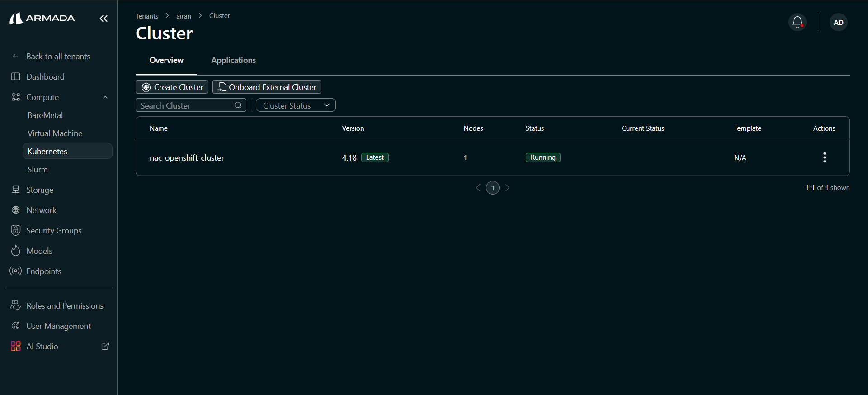Open the AD user avatar menu

tap(838, 22)
